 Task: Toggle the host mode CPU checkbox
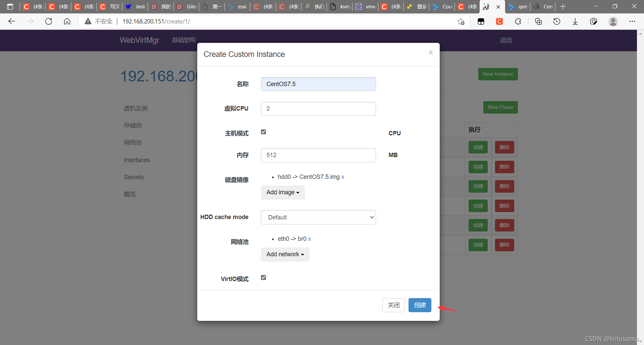[x=264, y=132]
